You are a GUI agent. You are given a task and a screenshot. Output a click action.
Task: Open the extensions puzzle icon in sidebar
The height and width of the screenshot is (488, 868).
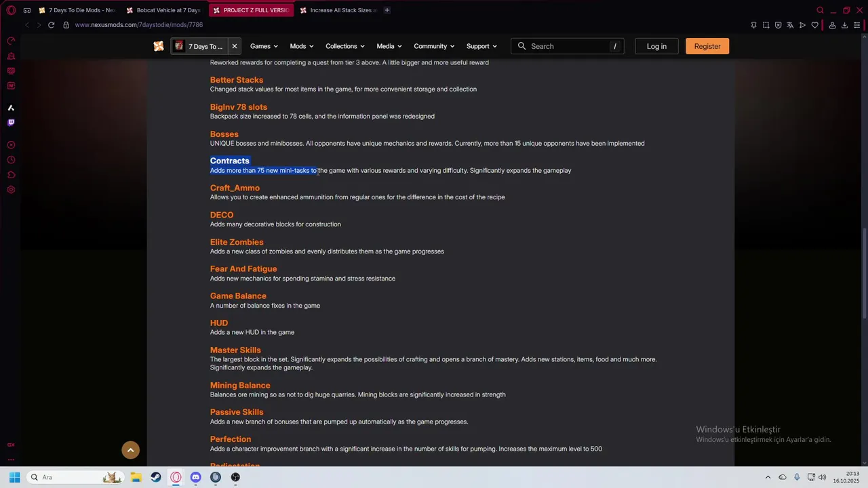[x=11, y=175]
